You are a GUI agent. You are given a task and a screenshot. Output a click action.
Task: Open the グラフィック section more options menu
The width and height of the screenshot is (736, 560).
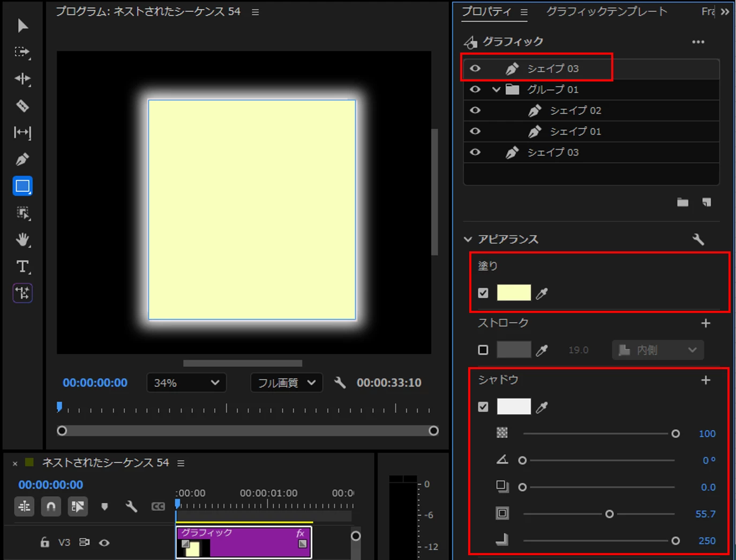pos(698,42)
